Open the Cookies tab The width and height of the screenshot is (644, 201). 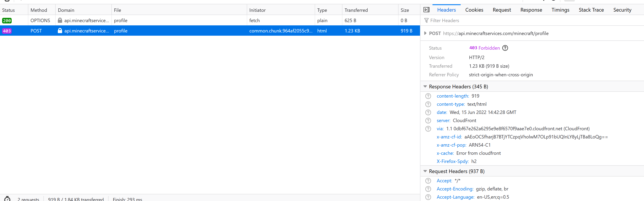click(474, 10)
